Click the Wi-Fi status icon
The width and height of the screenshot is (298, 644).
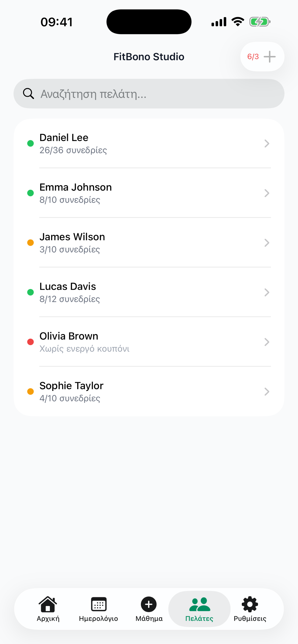[x=238, y=22]
